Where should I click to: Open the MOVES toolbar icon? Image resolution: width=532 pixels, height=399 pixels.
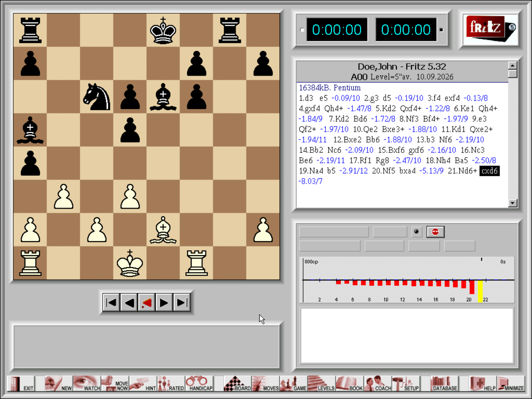[265, 384]
